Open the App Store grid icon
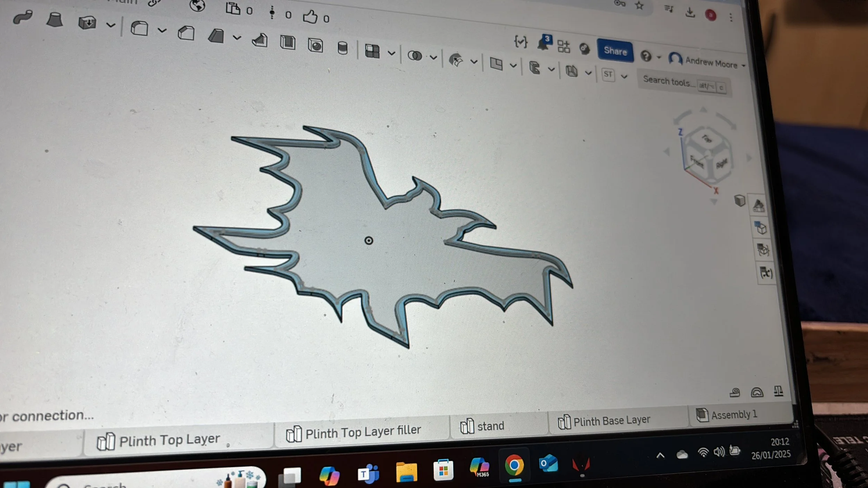Viewport: 868px width, 488px height. click(564, 46)
